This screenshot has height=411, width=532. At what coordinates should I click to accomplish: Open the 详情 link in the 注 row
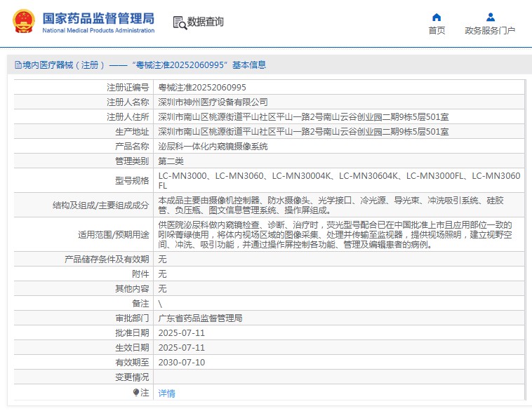tap(166, 393)
